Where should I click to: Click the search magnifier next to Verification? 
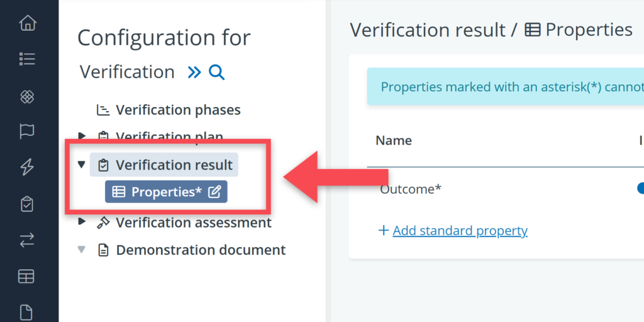point(216,72)
